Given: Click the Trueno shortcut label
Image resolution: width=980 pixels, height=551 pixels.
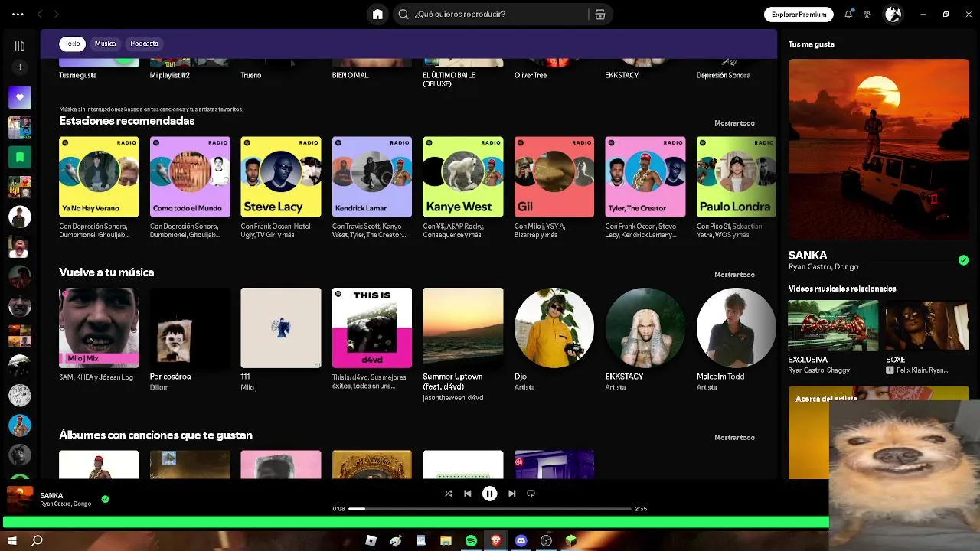Looking at the screenshot, I should pyautogui.click(x=251, y=75).
